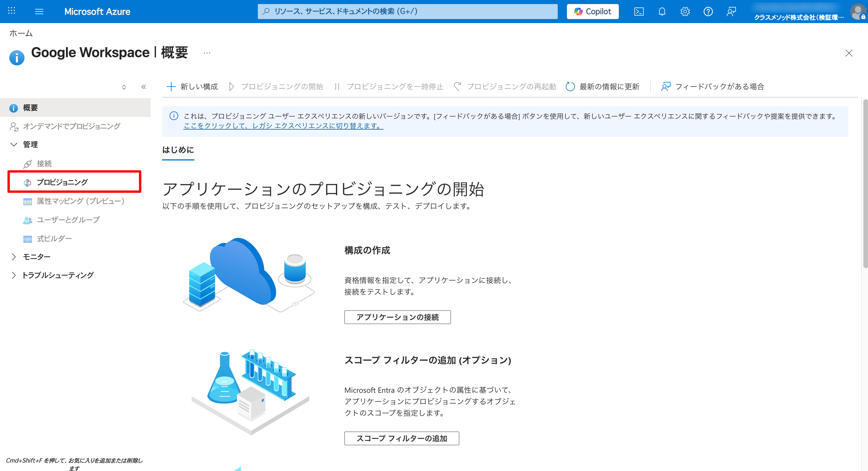Click アプリケーションの接続 button
Image resolution: width=868 pixels, height=471 pixels.
397,317
